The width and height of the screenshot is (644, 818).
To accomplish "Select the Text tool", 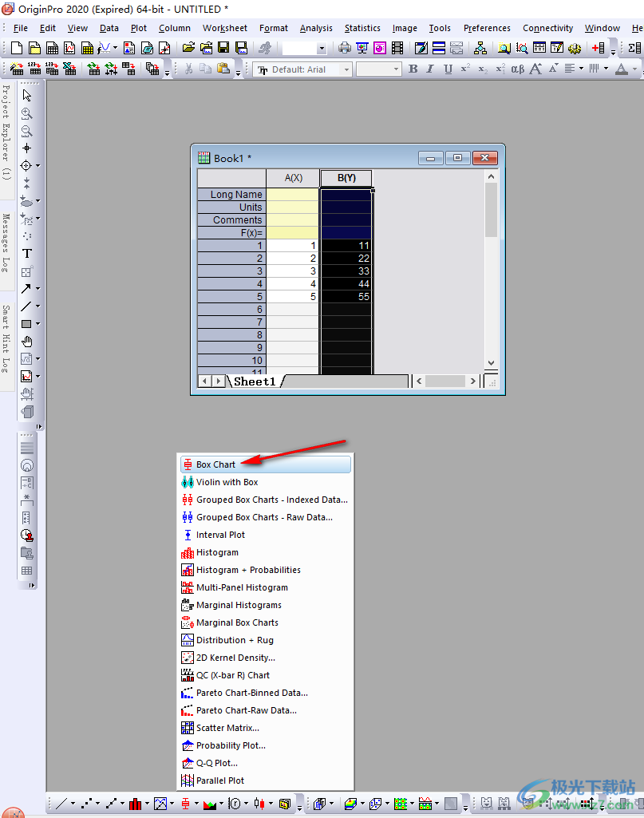I will coord(27,254).
